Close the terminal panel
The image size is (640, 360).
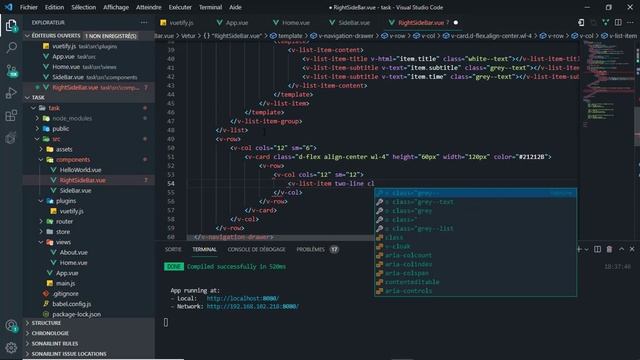click(632, 249)
